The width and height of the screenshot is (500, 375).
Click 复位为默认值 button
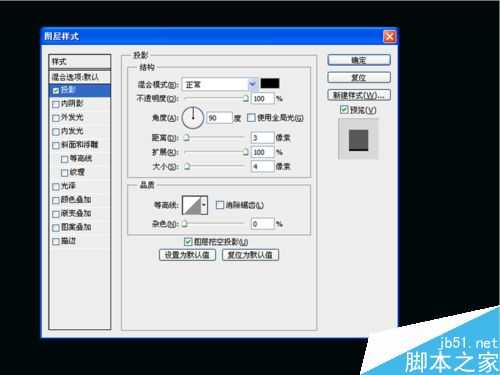250,255
